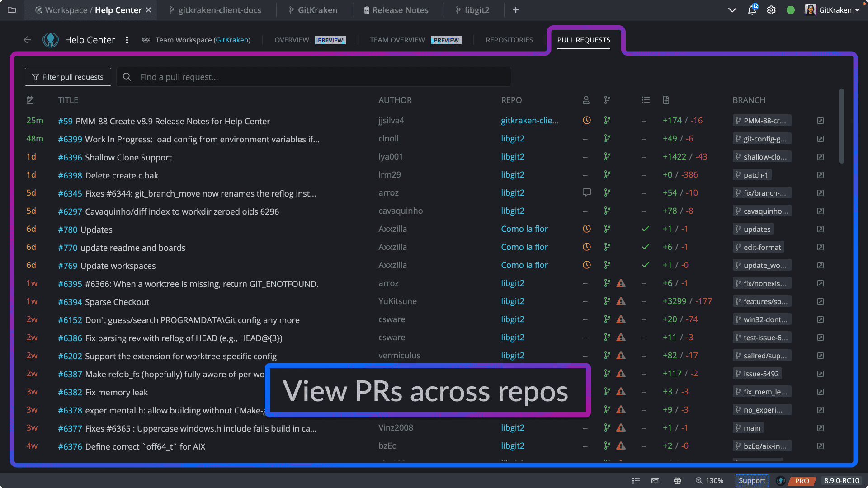Open pull request #6396 Shallow Clone Support
868x488 pixels.
coord(115,157)
